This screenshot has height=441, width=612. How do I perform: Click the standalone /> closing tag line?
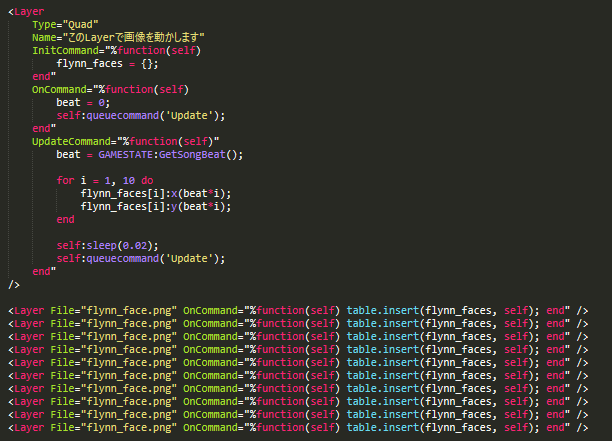tap(14, 285)
